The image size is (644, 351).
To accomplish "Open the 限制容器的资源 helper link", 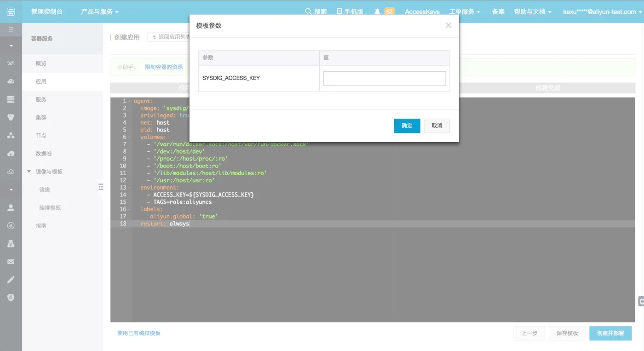I will pos(164,67).
